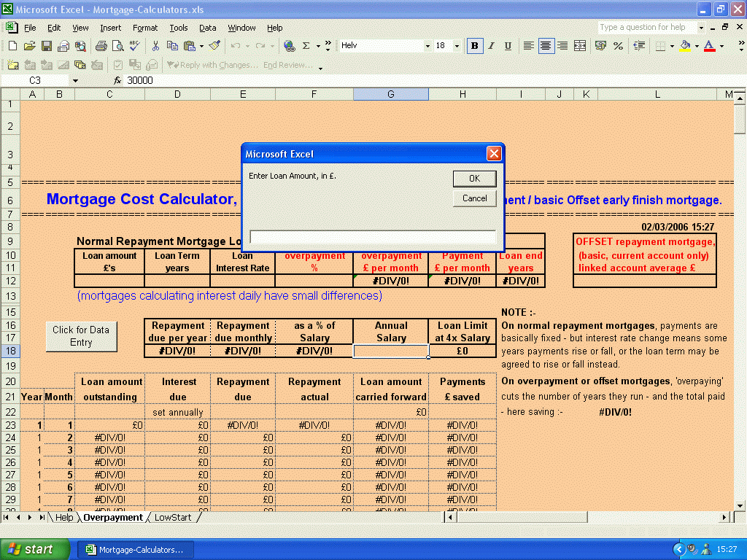Toggle Align Left
747x560 pixels.
tap(528, 46)
